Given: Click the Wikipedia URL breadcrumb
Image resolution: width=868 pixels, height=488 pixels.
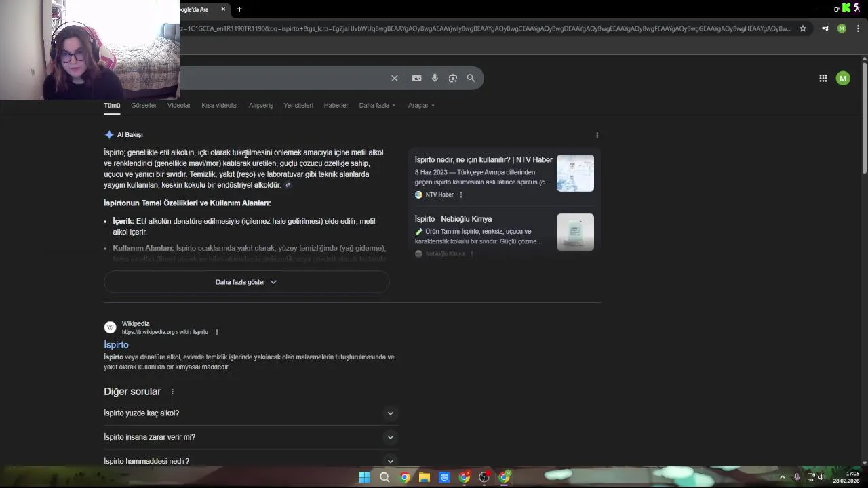Looking at the screenshot, I should tap(165, 332).
